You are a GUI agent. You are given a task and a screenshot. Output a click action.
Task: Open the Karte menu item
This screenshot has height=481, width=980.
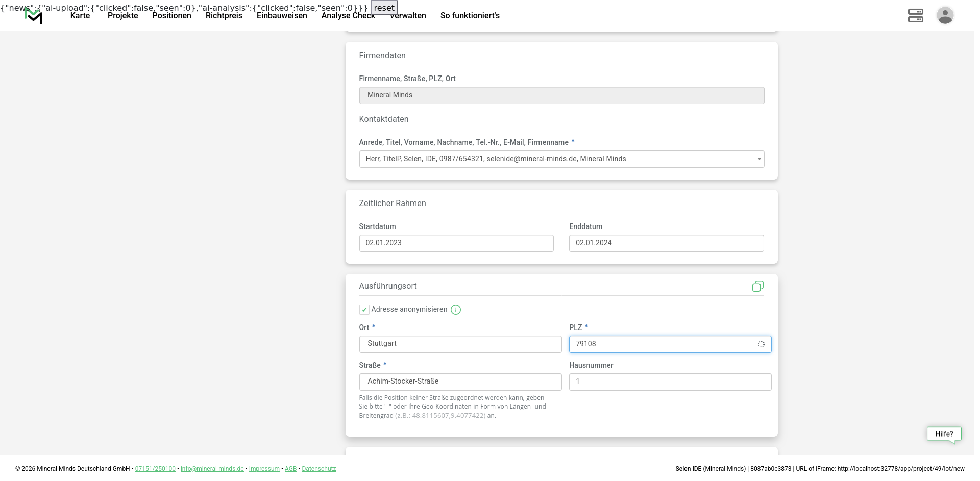pyautogui.click(x=80, y=16)
